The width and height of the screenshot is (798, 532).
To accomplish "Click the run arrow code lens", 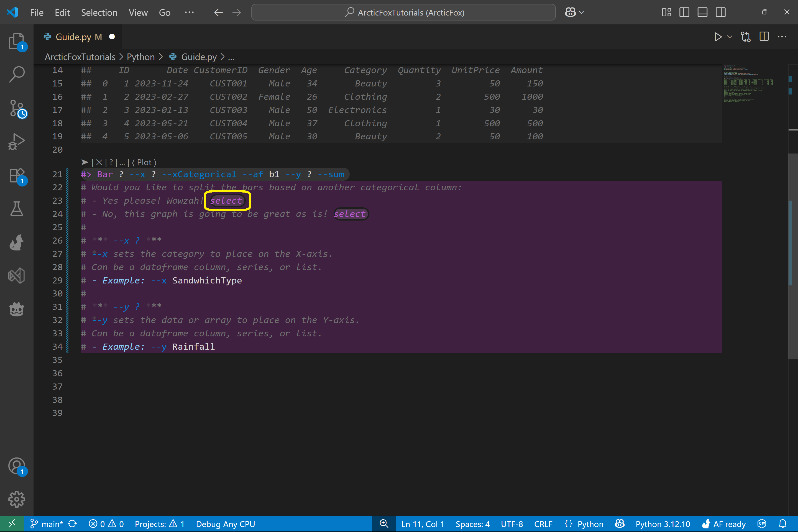I will (x=85, y=163).
